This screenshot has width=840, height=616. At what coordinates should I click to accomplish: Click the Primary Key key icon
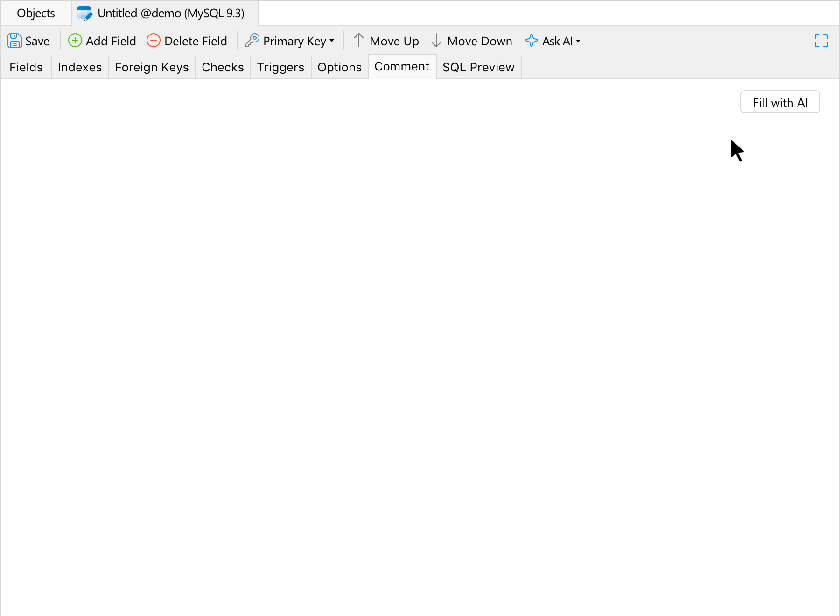252,41
